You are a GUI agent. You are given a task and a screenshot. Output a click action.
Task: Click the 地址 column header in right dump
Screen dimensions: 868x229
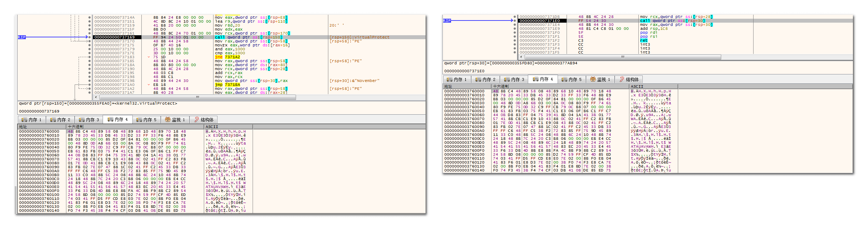(x=467, y=86)
